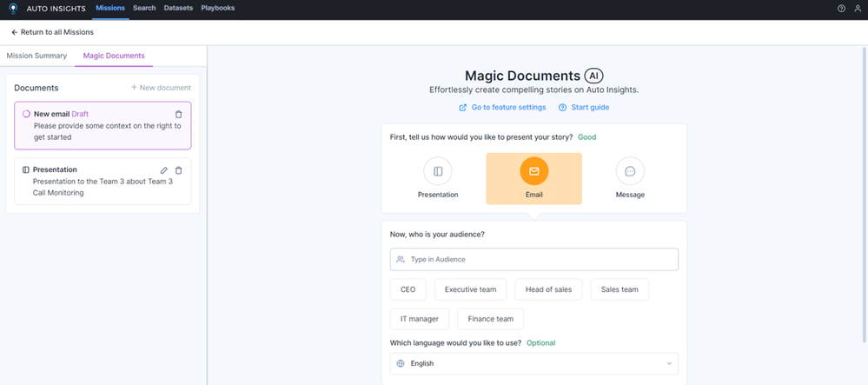Choose the Executive team audience chip

click(x=471, y=289)
